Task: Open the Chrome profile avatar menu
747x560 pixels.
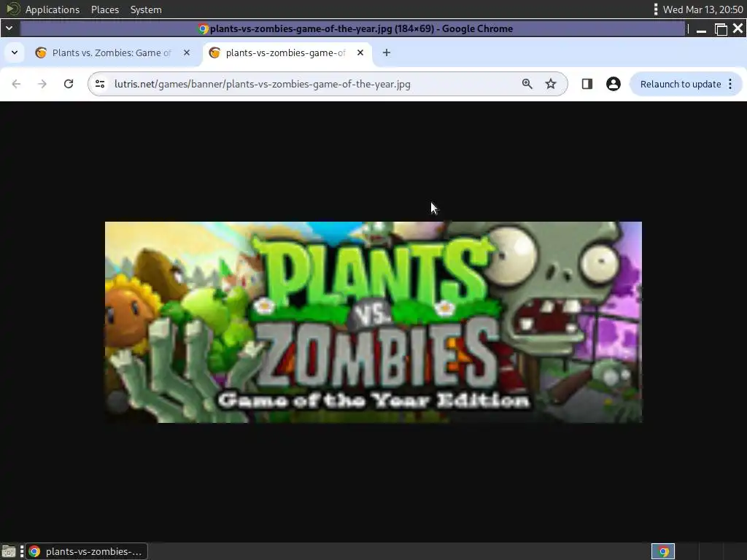Action: (x=613, y=84)
